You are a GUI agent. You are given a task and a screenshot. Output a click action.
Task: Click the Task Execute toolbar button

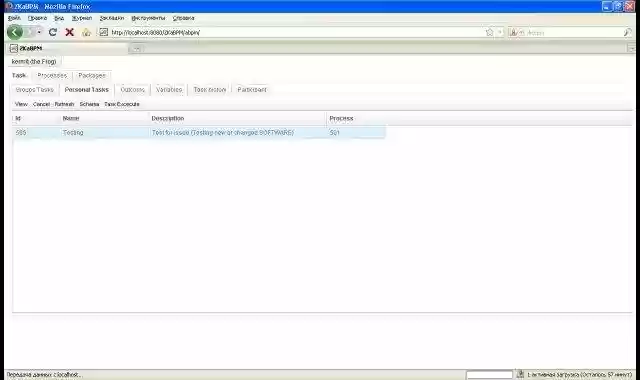pos(122,104)
